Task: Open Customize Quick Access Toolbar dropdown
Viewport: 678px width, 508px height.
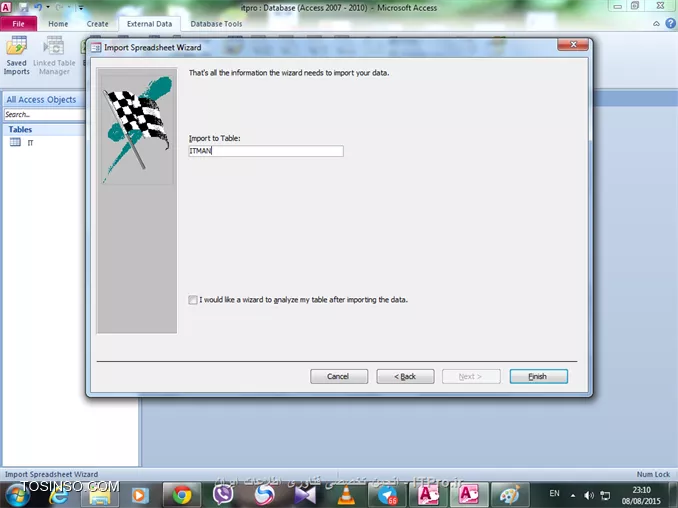Action: [x=81, y=7]
